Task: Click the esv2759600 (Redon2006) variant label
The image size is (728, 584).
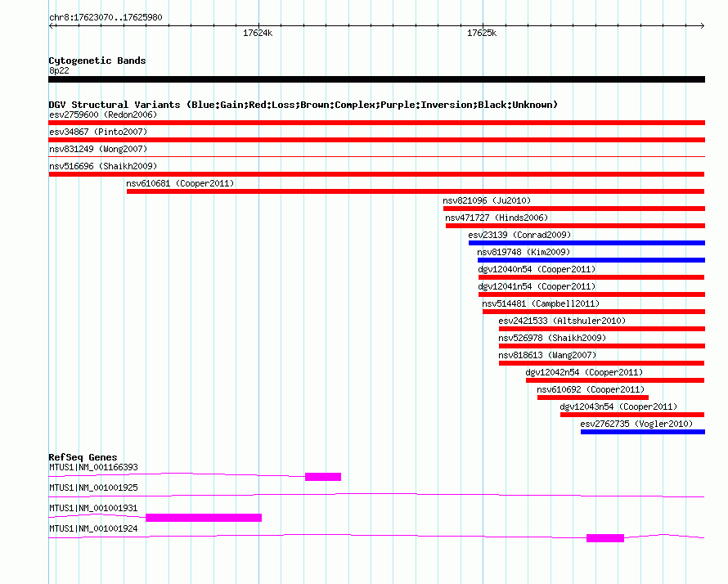Action: click(103, 115)
